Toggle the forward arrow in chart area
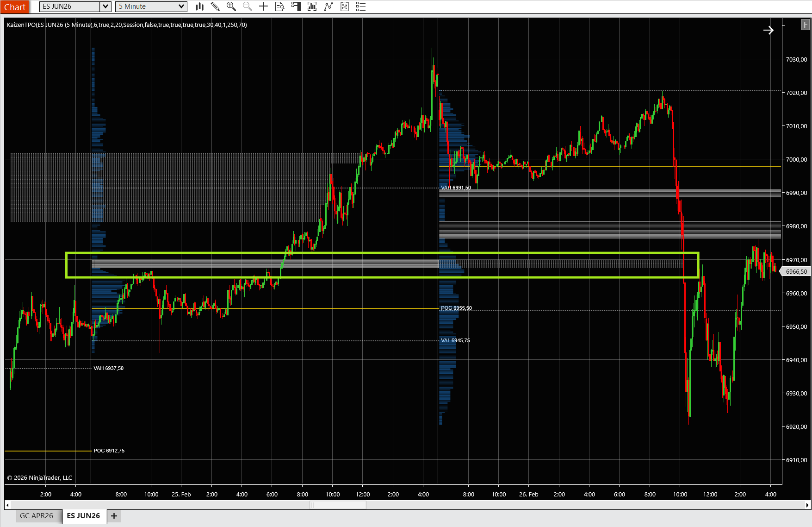Image resolution: width=812 pixels, height=527 pixels. (x=769, y=30)
